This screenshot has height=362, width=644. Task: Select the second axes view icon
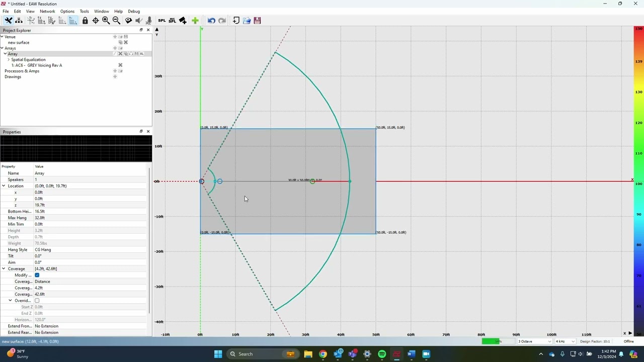point(42,21)
